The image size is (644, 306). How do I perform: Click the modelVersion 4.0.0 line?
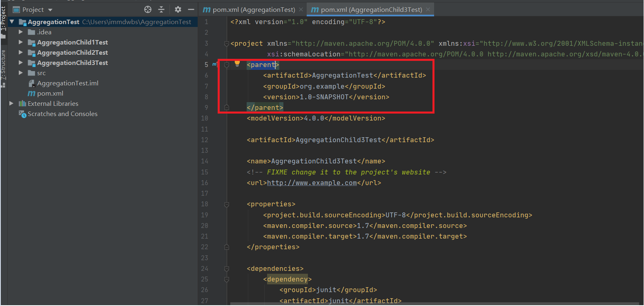(316, 118)
